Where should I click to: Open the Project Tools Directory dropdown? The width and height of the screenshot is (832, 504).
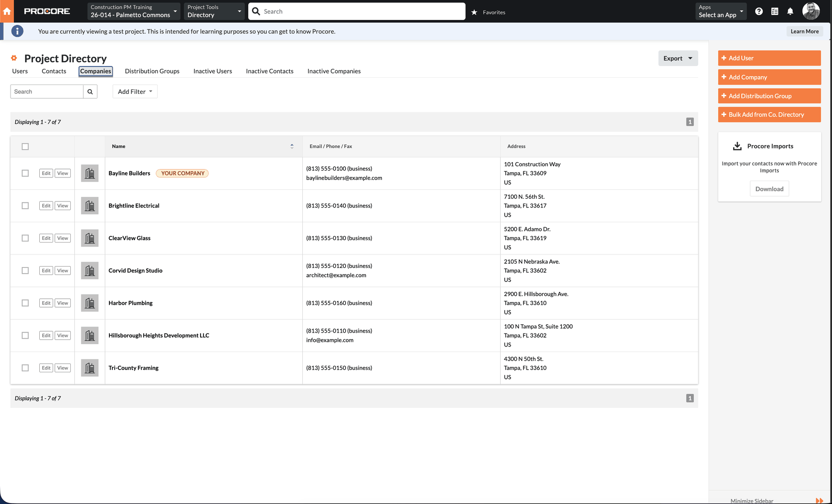[214, 11]
